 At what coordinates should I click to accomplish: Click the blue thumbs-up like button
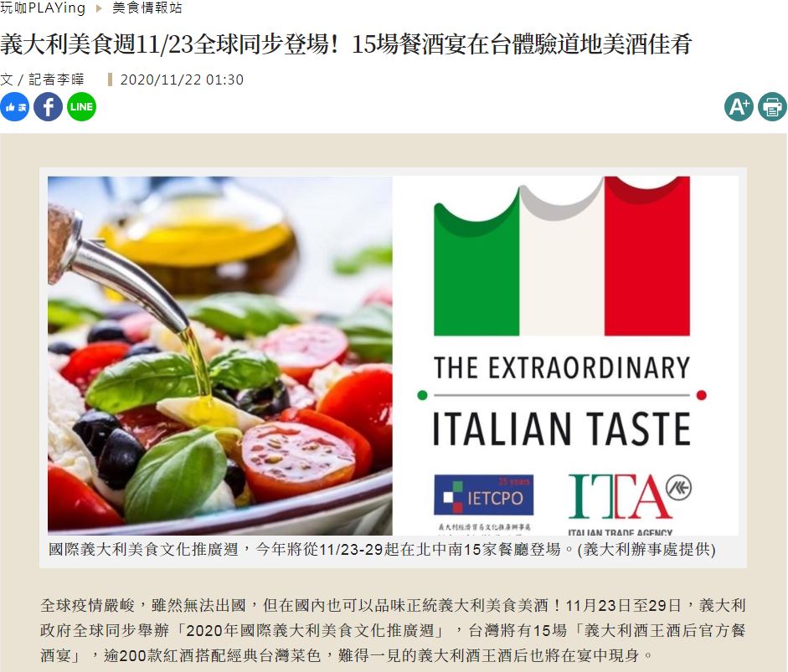pos(14,107)
